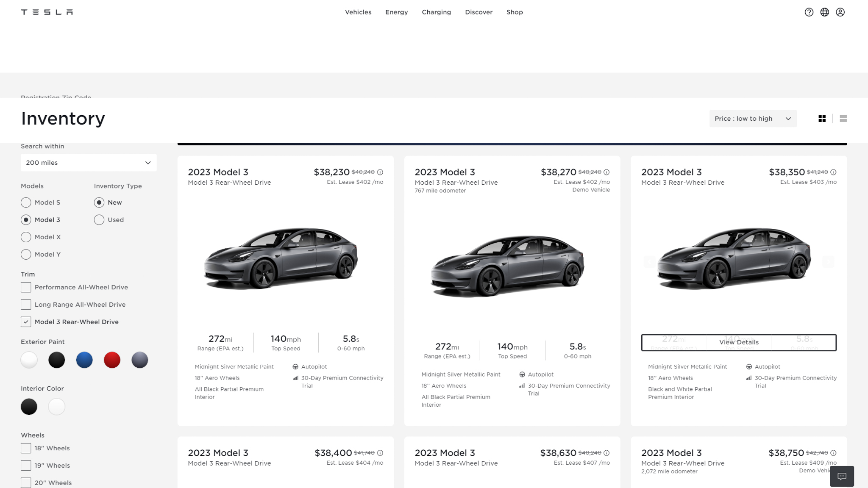Switch to grid view layout icon

coord(822,119)
